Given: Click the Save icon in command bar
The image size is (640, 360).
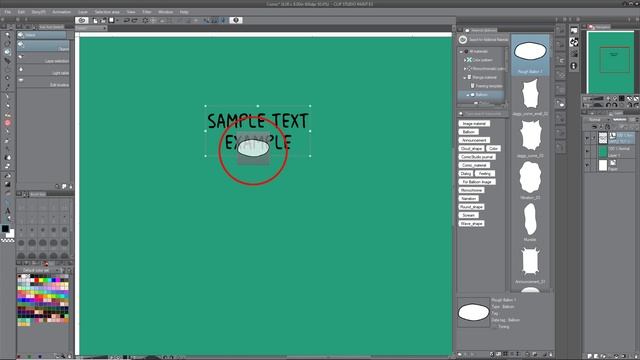Looking at the screenshot, I should click(x=111, y=20).
